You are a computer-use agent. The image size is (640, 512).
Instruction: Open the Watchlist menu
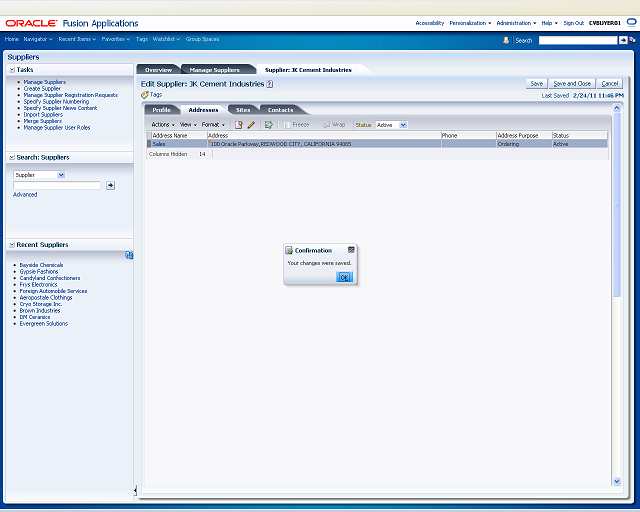coord(166,39)
